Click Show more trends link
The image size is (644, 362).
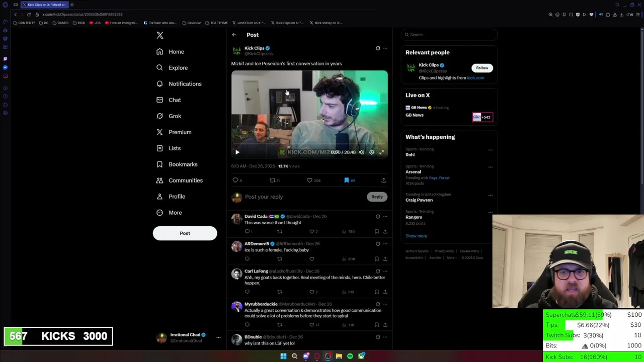click(x=416, y=236)
